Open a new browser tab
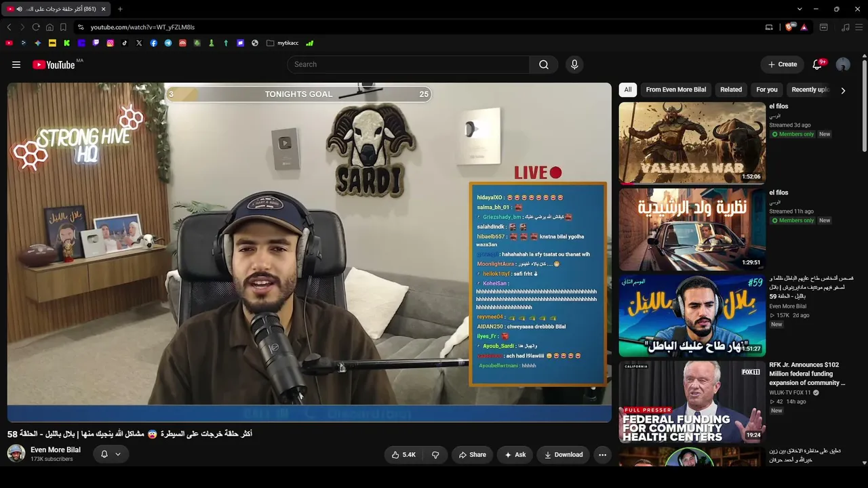 120,9
